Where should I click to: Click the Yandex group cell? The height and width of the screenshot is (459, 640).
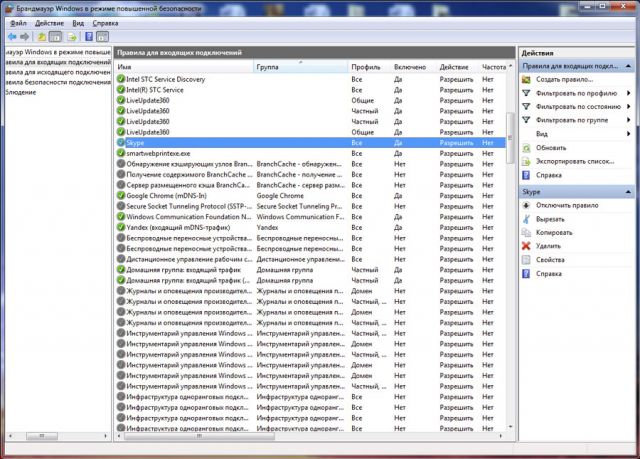tap(267, 227)
